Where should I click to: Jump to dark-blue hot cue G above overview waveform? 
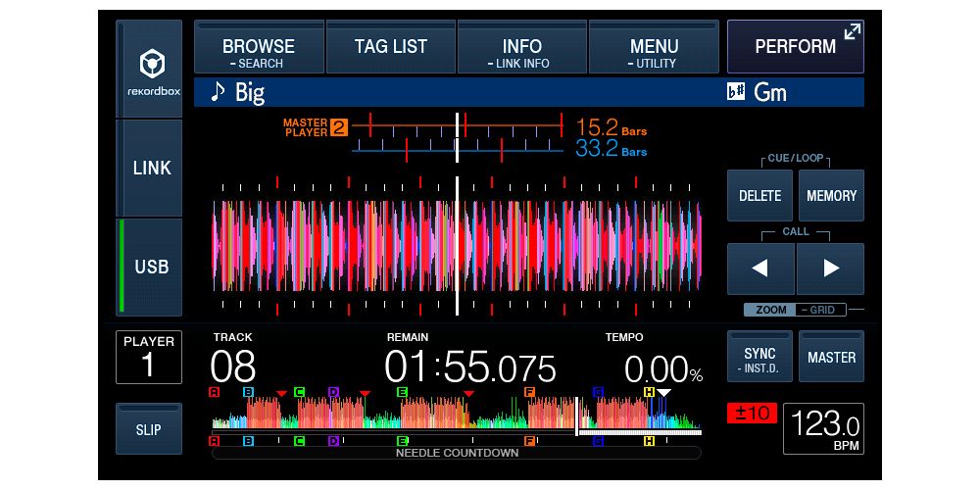598,392
